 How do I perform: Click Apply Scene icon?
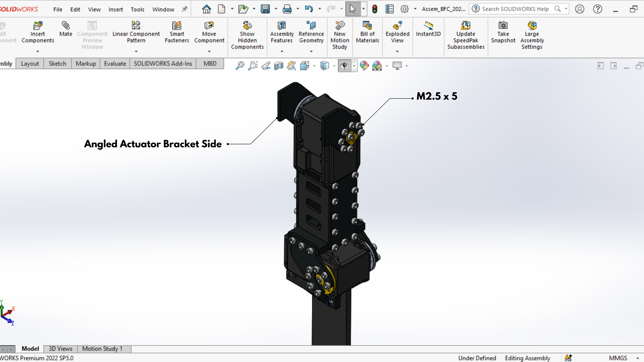pos(377,66)
